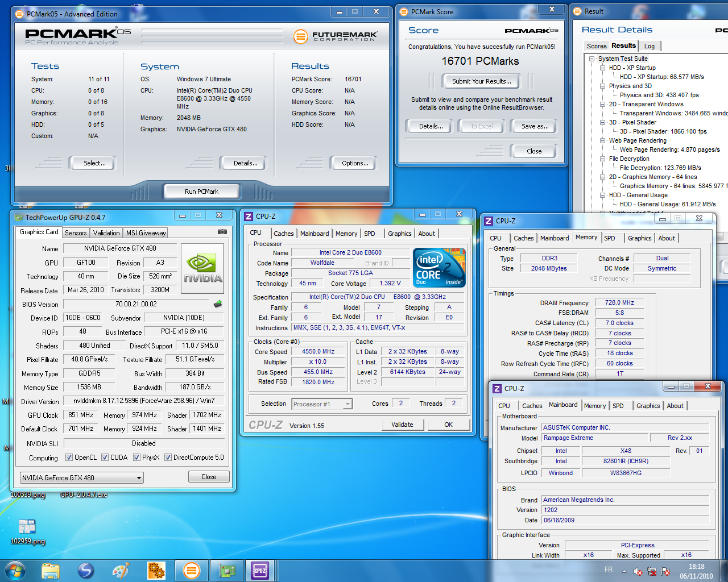Collapse the Web Page Rendering node

[x=603, y=140]
